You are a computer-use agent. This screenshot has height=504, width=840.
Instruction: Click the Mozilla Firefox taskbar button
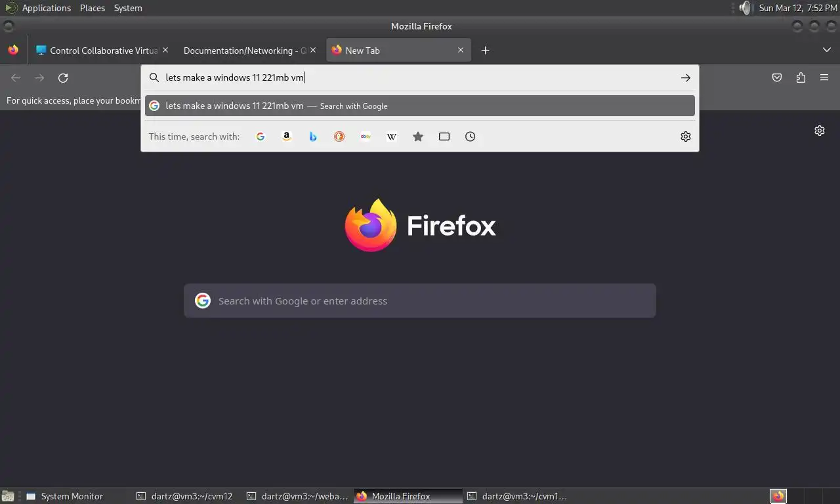(408, 496)
